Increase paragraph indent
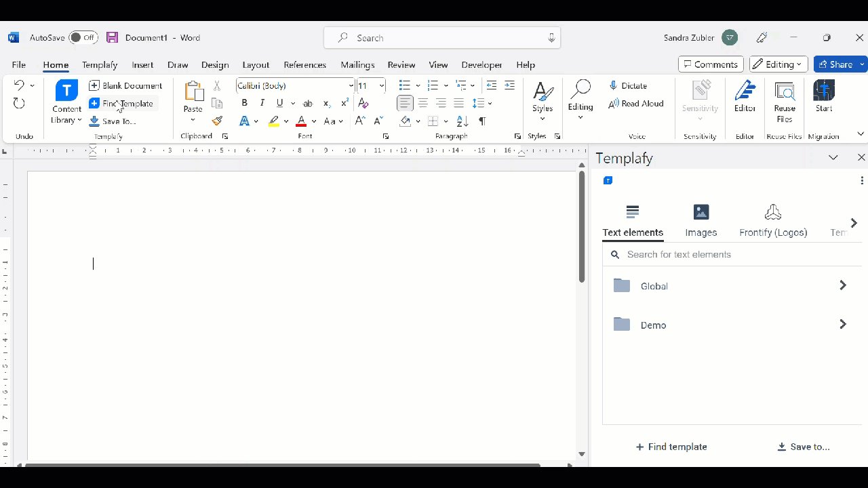 [x=509, y=85]
